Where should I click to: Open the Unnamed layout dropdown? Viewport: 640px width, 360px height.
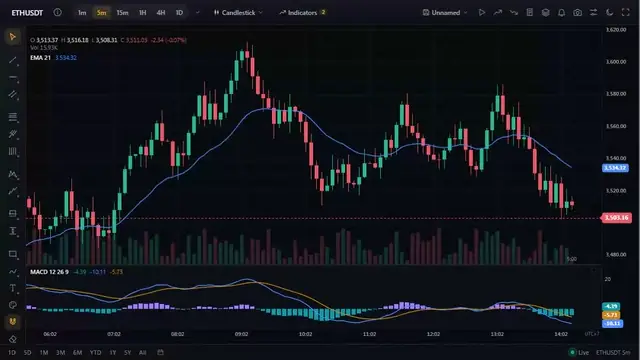445,13
